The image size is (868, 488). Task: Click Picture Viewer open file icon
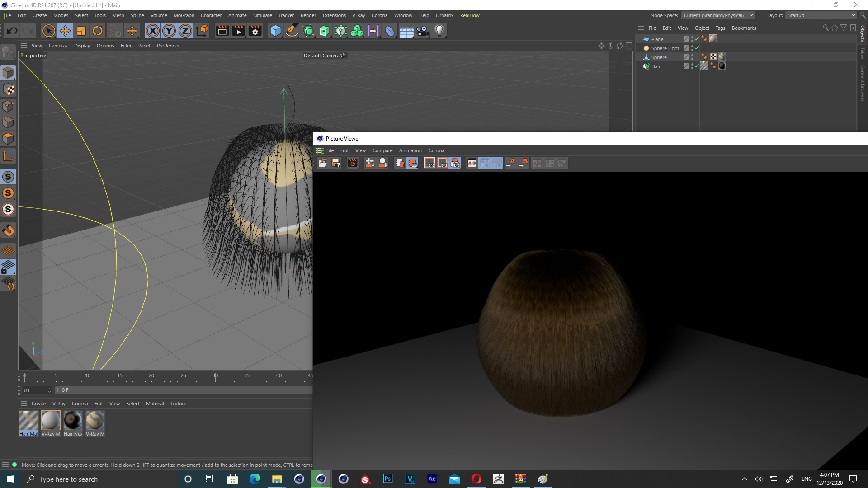point(323,163)
